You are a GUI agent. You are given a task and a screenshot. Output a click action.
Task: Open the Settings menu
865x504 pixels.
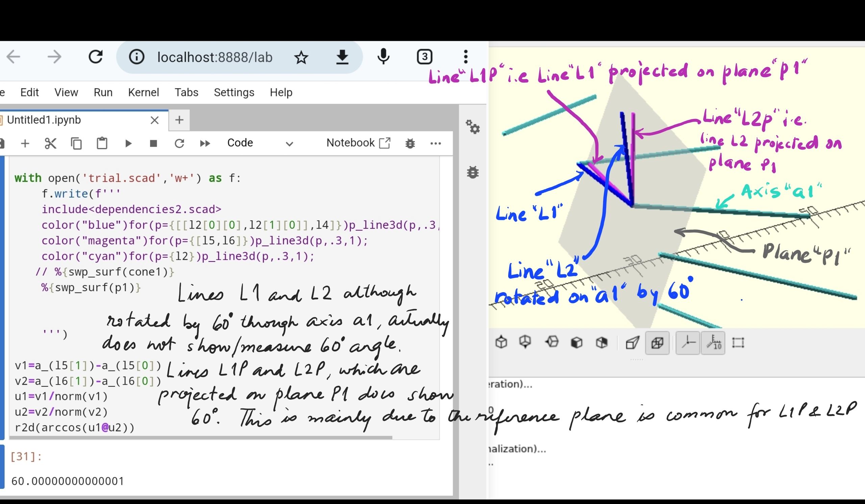(x=234, y=92)
